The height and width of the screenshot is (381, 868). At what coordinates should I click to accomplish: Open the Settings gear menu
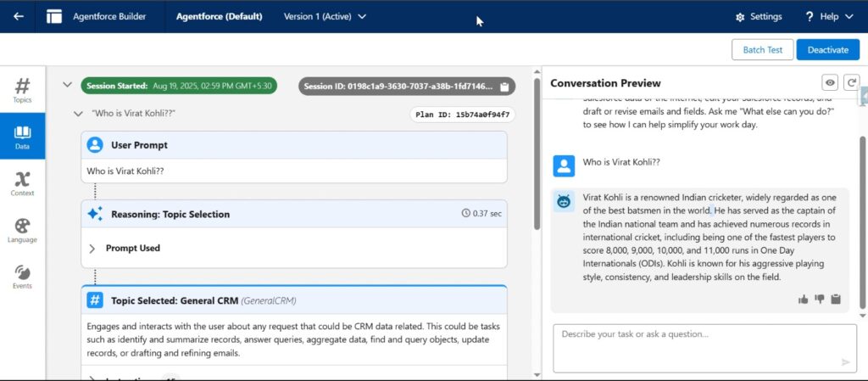click(x=759, y=17)
